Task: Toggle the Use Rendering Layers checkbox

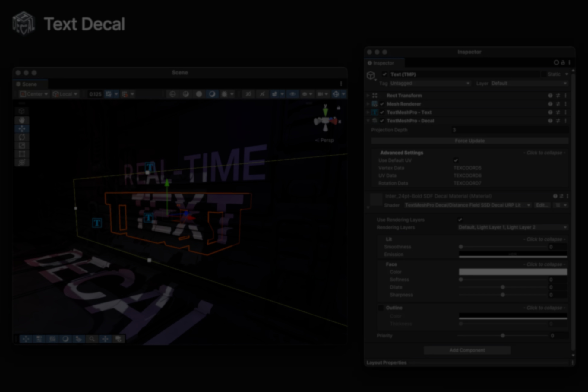Action: 460,220
